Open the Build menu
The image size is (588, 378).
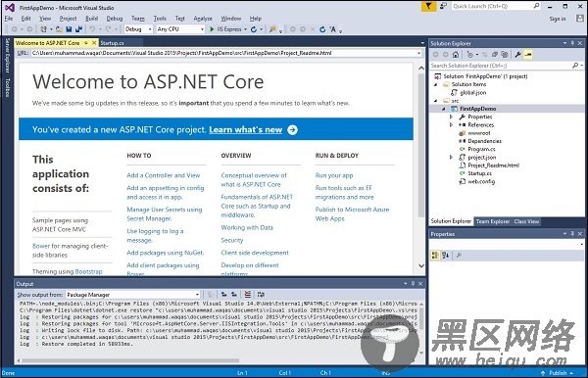[91, 19]
